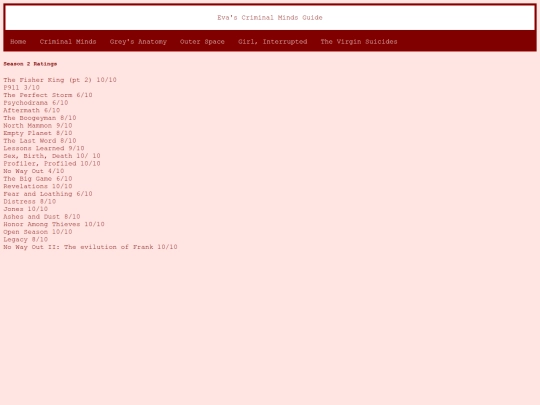540x405 pixels.
Task: Open the Girl, Interrupted menu item
Action: [x=272, y=42]
